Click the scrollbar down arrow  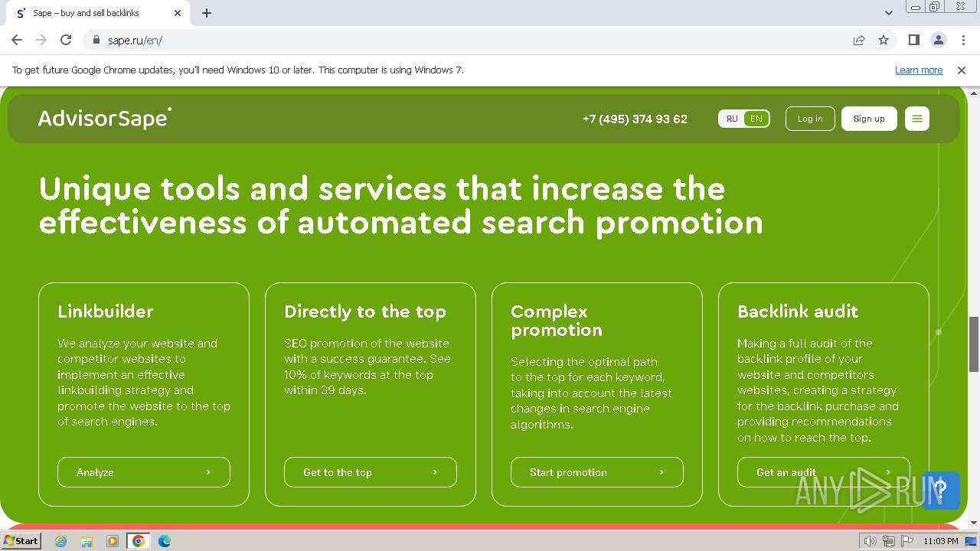pyautogui.click(x=974, y=522)
